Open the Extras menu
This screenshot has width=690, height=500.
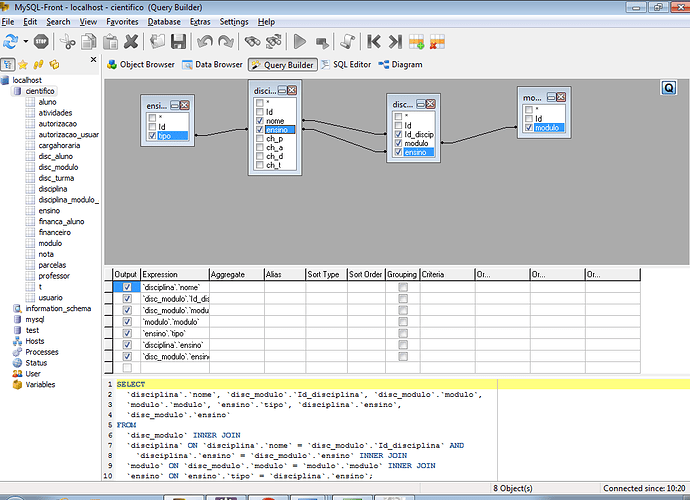[200, 22]
